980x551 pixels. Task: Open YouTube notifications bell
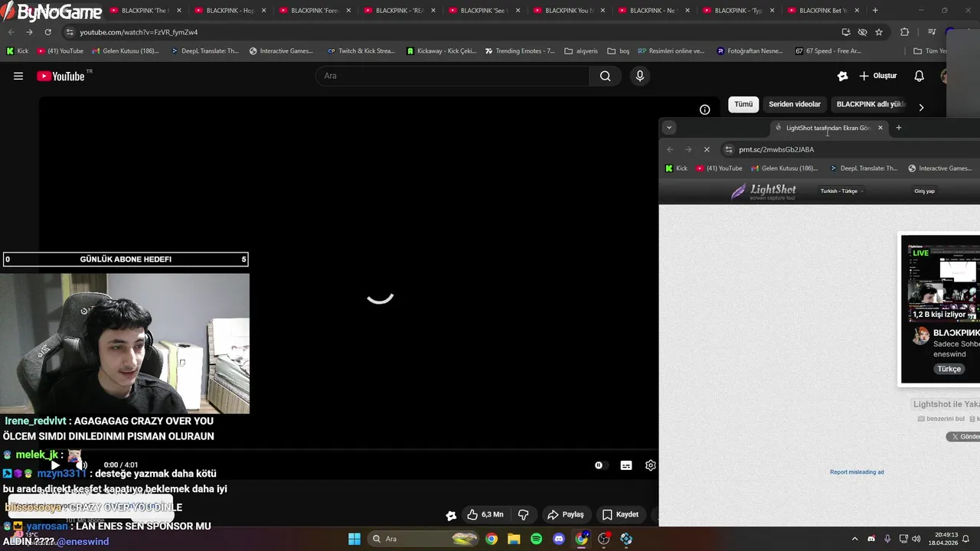pyautogui.click(x=920, y=76)
